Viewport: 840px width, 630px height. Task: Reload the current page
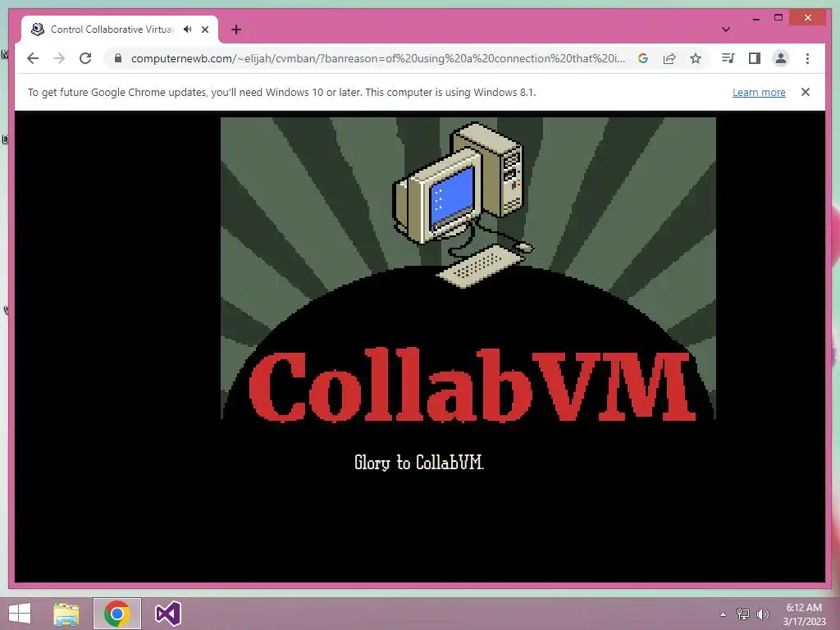(x=85, y=58)
